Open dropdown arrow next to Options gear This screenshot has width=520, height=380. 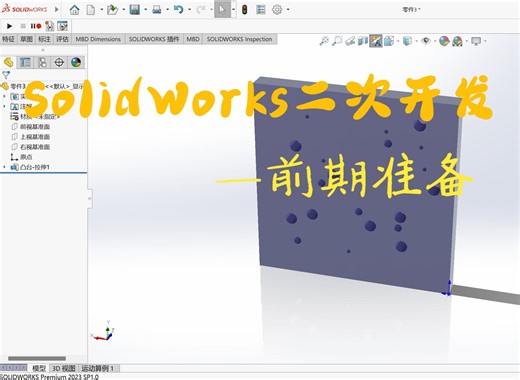click(x=288, y=10)
